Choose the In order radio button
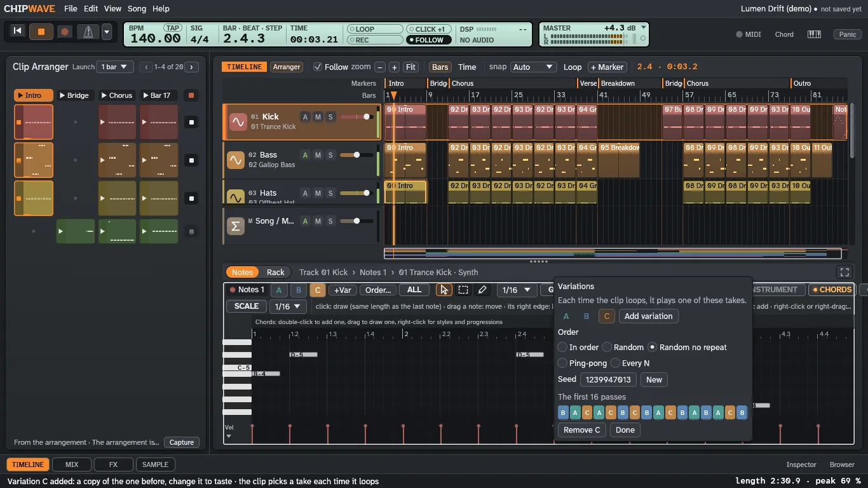 coord(562,347)
